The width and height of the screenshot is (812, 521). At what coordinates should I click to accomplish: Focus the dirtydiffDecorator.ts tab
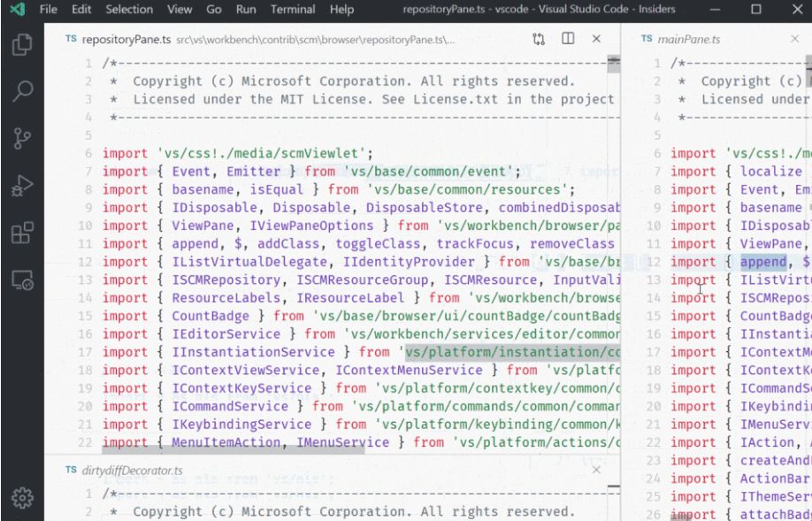[131, 471]
